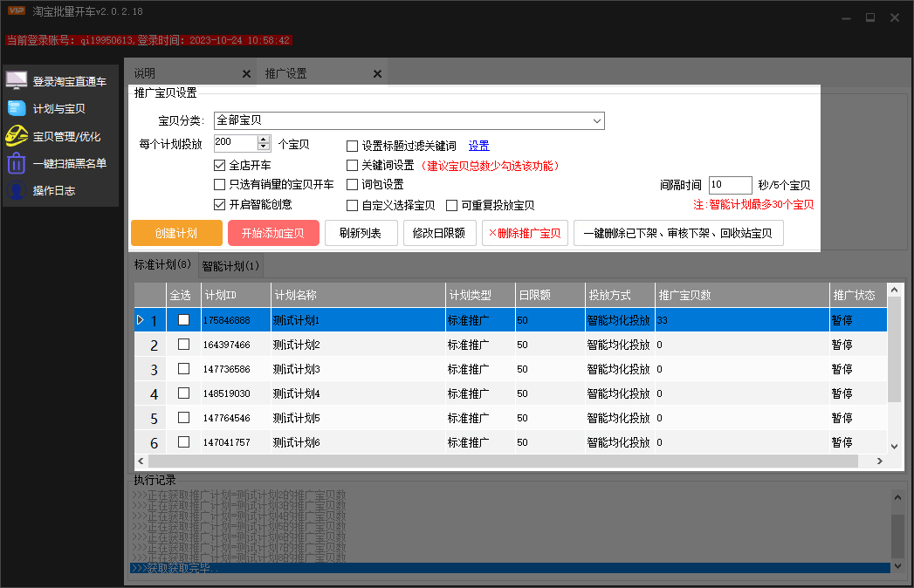Switch to the 推广设置 tab
Viewport: 914px width, 588px height.
[285, 73]
